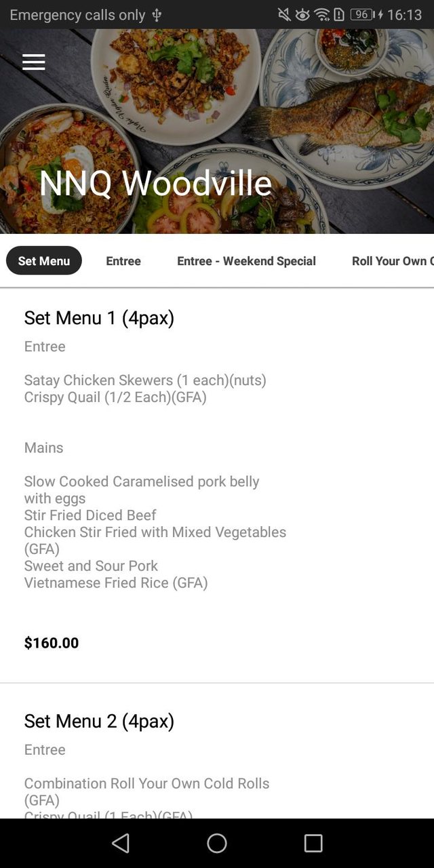Tap the battery indicator in status bar
Image resolution: width=434 pixels, height=868 pixels.
coord(362,15)
